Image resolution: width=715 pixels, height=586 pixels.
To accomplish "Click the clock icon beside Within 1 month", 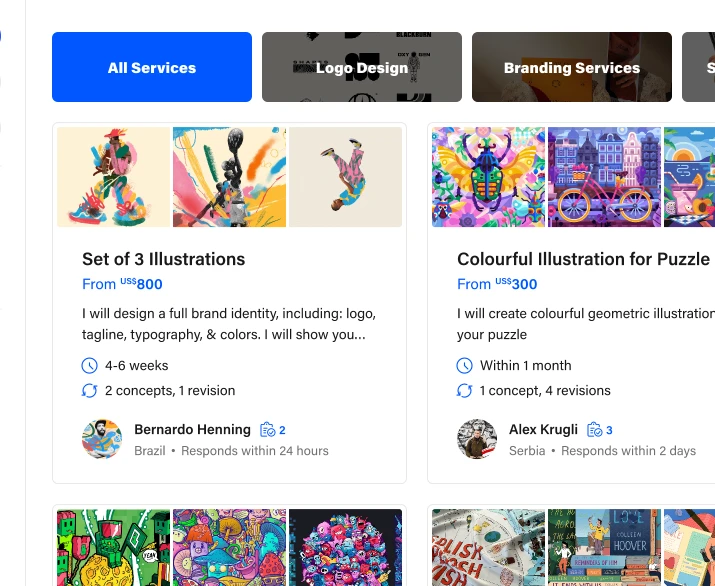I will click(464, 366).
